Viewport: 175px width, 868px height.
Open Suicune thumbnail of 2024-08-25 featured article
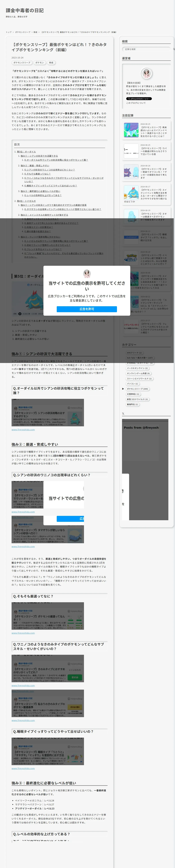tap(131, 130)
